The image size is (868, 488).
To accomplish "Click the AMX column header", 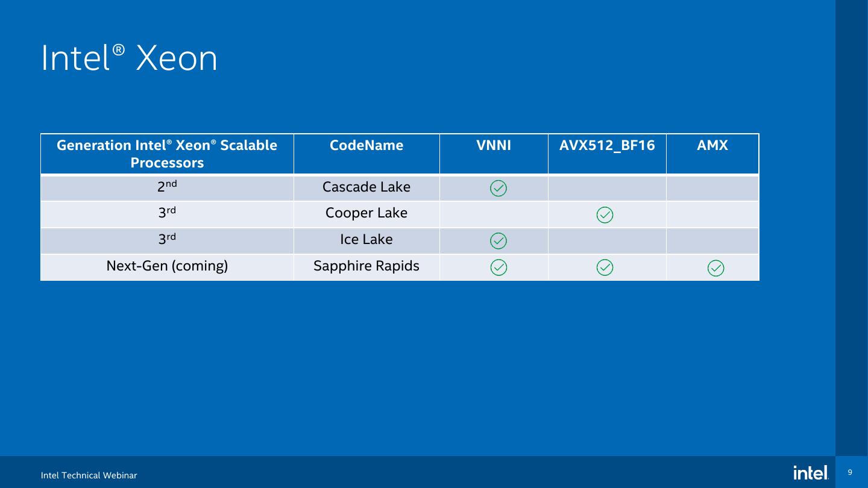I will pos(712,146).
